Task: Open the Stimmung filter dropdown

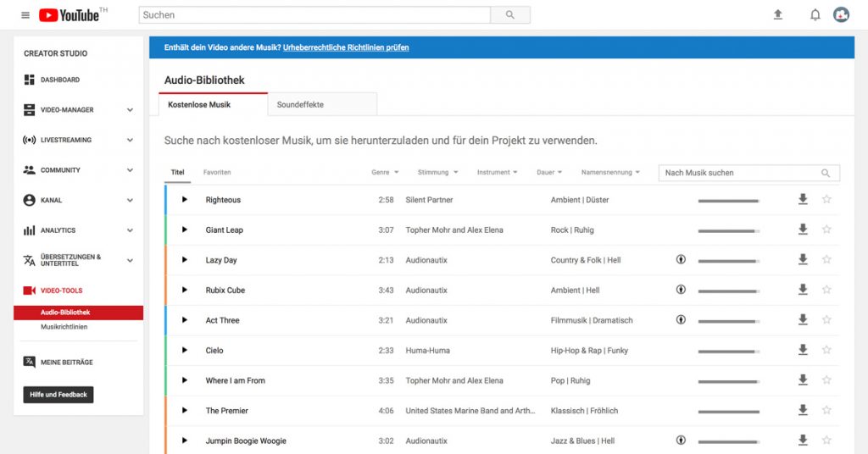Action: click(x=438, y=173)
